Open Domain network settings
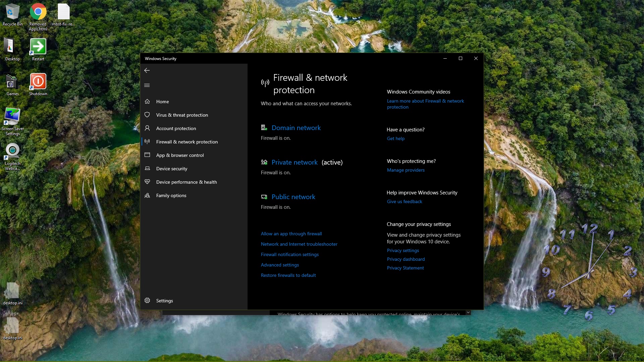Image resolution: width=644 pixels, height=362 pixels. [x=296, y=128]
